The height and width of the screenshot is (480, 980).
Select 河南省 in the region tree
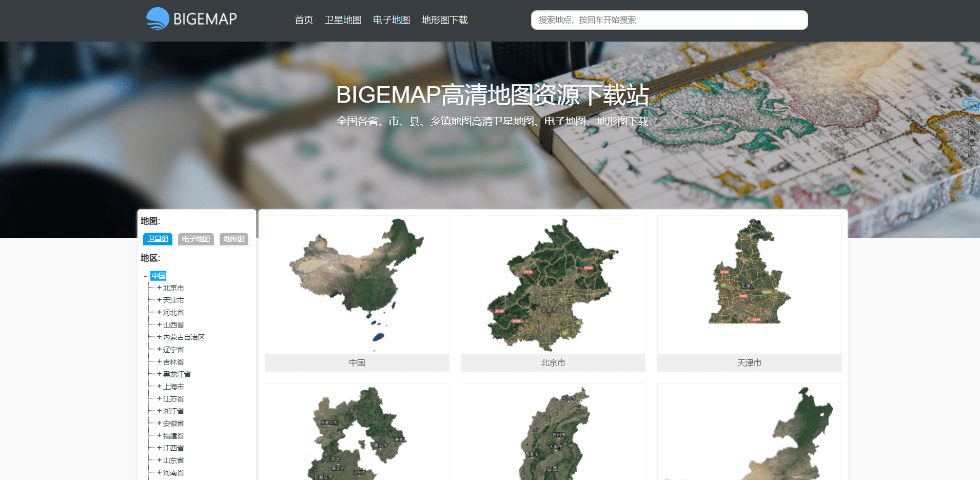[x=173, y=473]
